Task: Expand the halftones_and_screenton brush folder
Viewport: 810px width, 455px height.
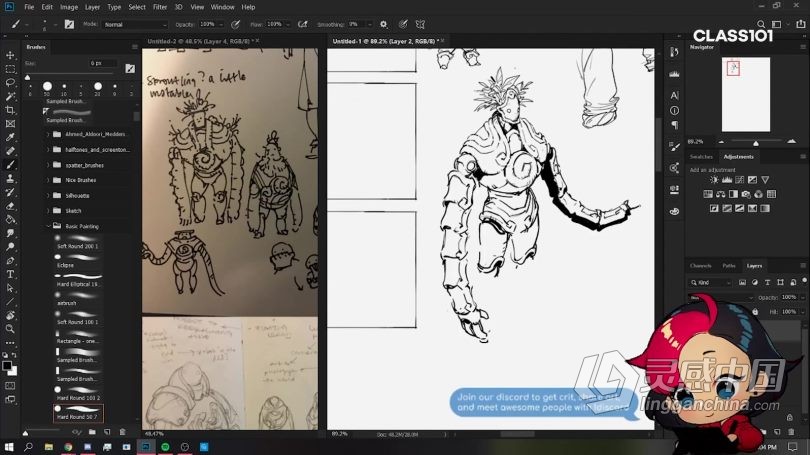Action: click(x=48, y=150)
